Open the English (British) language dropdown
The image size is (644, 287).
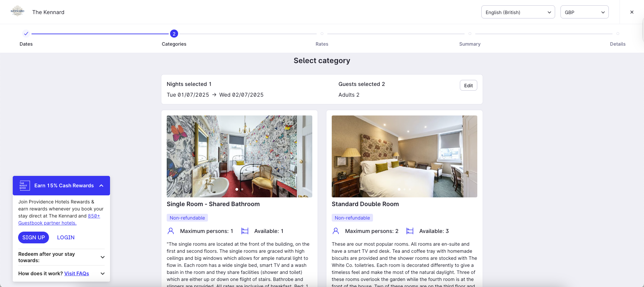pos(518,12)
